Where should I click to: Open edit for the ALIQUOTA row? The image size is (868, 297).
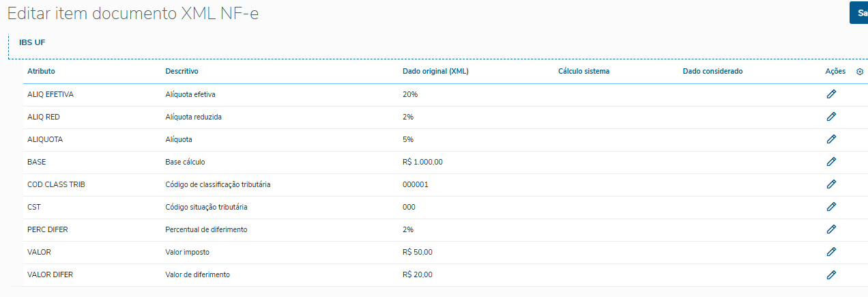(831, 139)
